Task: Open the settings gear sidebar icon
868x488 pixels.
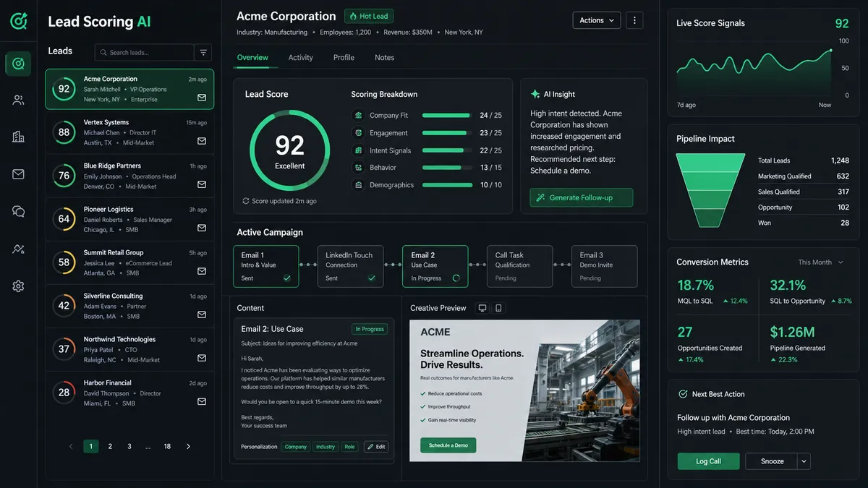Action: (18, 286)
